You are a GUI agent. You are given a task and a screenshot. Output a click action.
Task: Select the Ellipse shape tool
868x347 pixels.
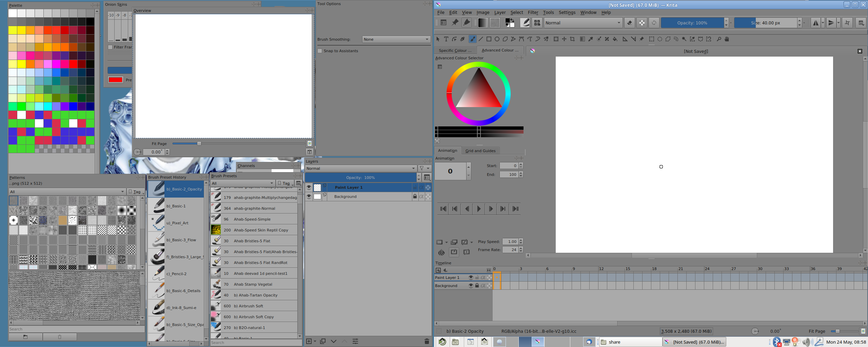point(497,39)
